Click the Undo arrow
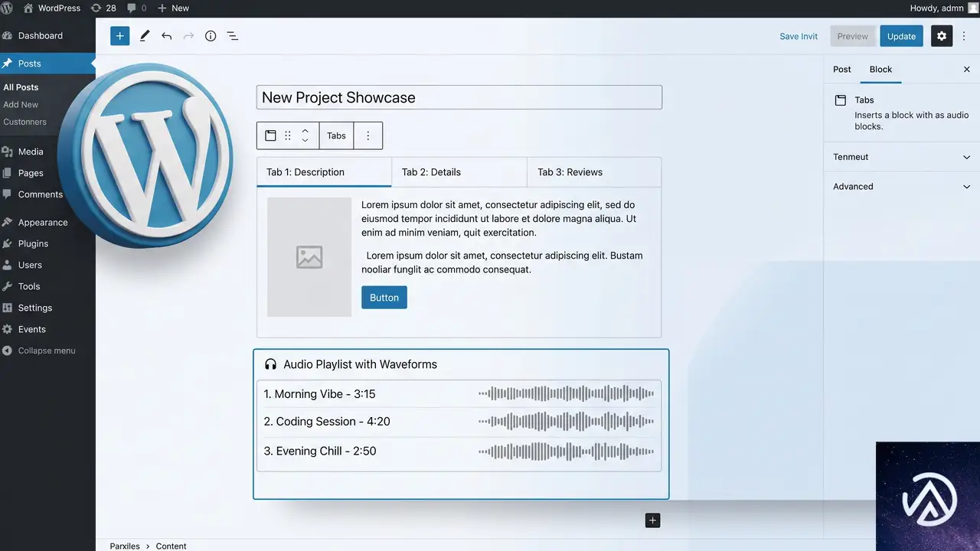The height and width of the screenshot is (551, 980). [166, 36]
